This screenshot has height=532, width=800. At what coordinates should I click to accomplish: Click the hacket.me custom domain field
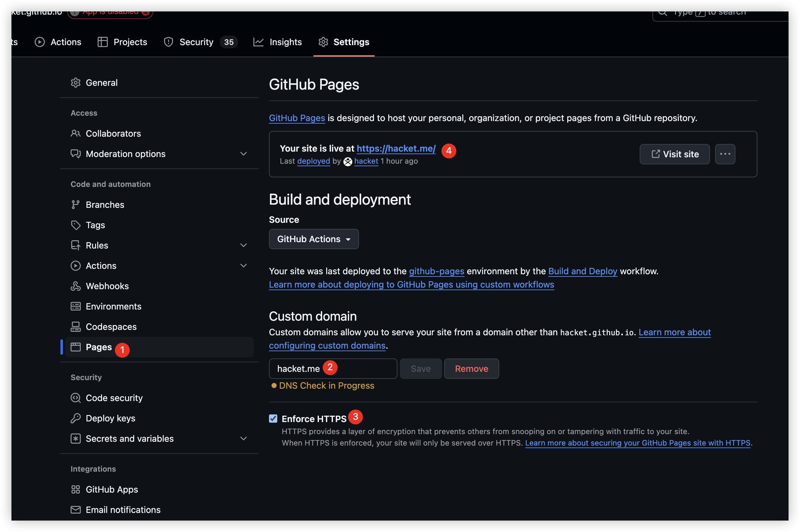pos(333,368)
